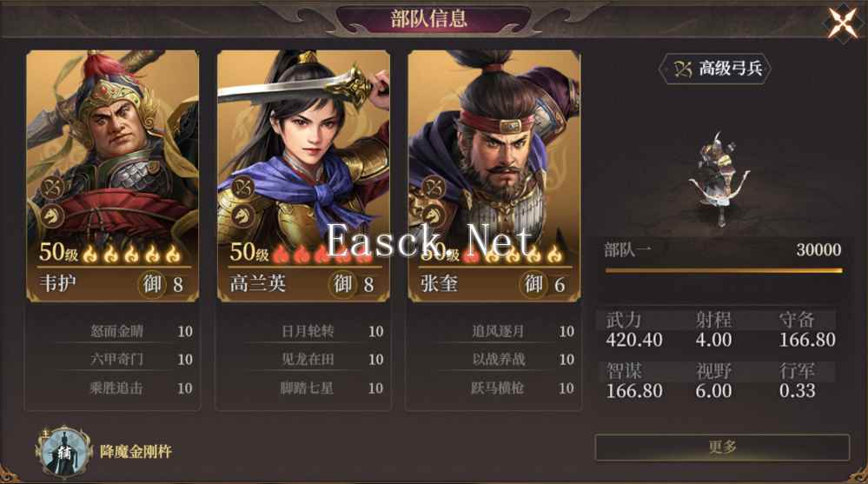Viewport: 868px width, 484px height.
Task: Click the bow icon on 韦护's card
Action: pyautogui.click(x=52, y=189)
